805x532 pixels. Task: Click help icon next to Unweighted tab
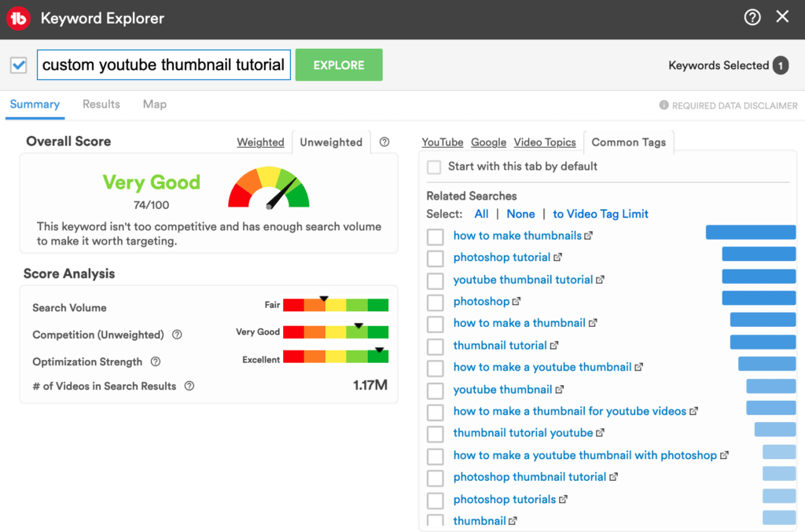tap(384, 142)
